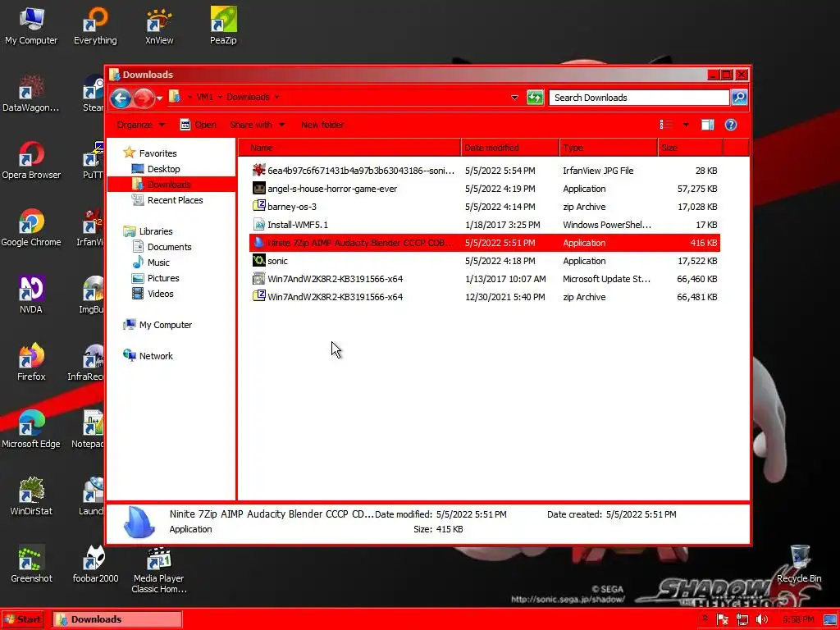The image size is (840, 630).
Task: Launch Everything search shortcut on desktop
Action: pos(95,25)
